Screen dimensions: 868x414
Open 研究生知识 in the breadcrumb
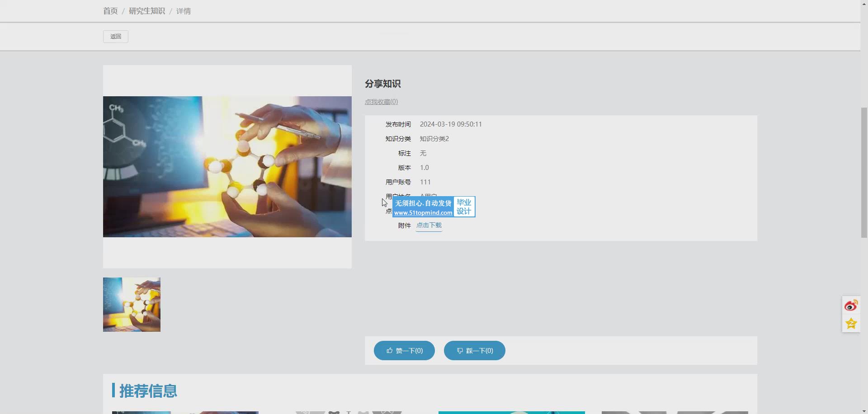(x=147, y=11)
